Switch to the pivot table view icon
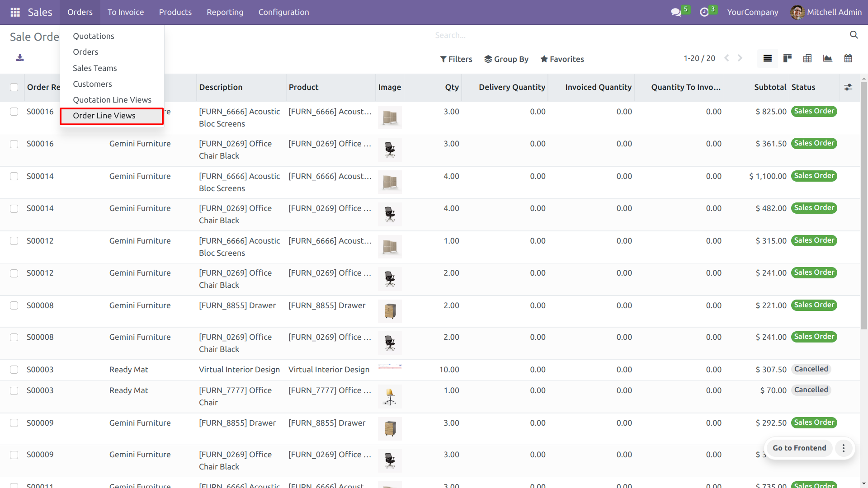The width and height of the screenshot is (868, 488). pos(807,58)
